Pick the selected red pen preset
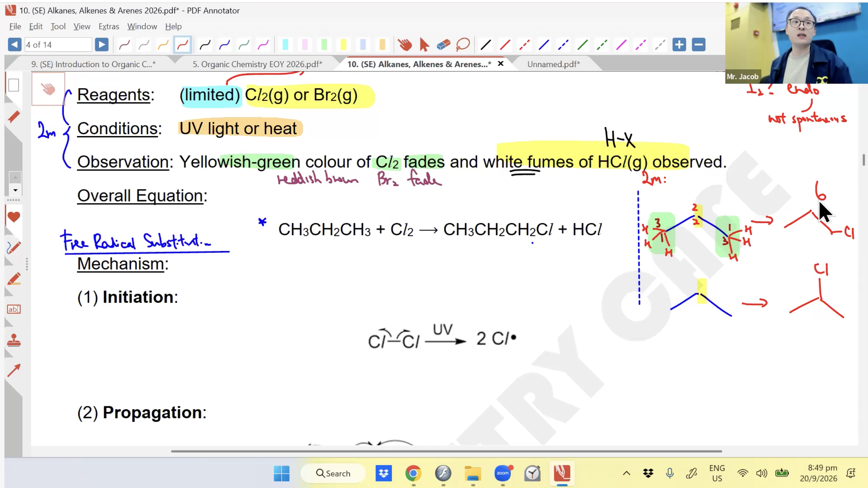 [182, 45]
